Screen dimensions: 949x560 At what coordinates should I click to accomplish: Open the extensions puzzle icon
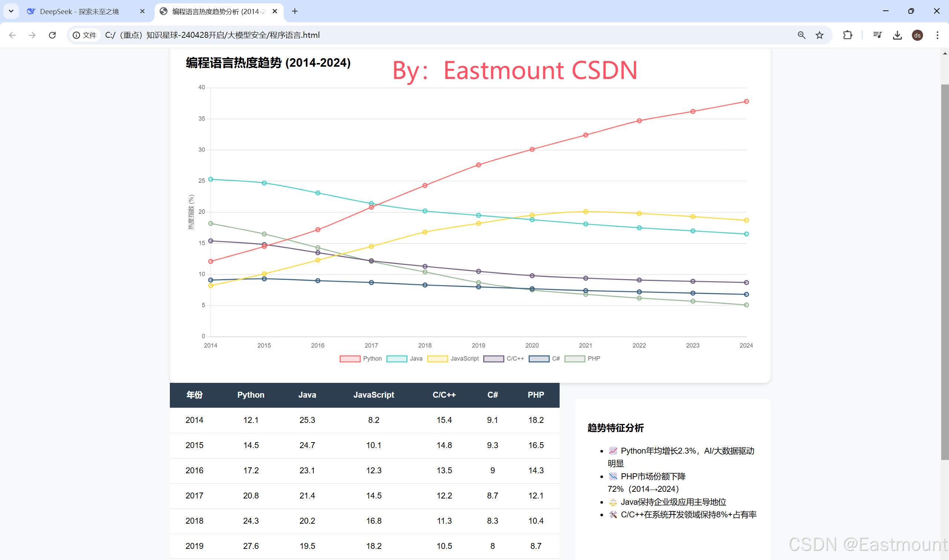(847, 35)
